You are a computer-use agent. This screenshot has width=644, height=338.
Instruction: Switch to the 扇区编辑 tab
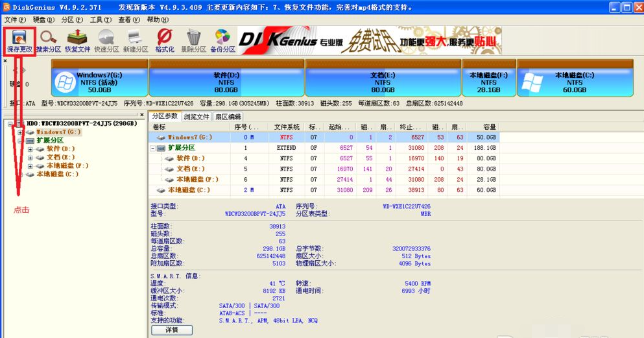coord(228,117)
